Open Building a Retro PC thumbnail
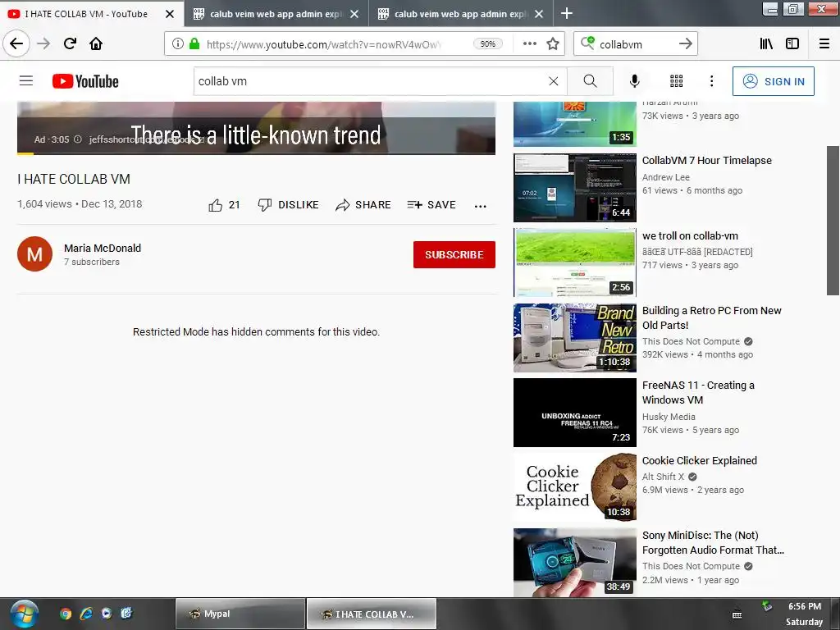The image size is (840, 630). pos(575,337)
